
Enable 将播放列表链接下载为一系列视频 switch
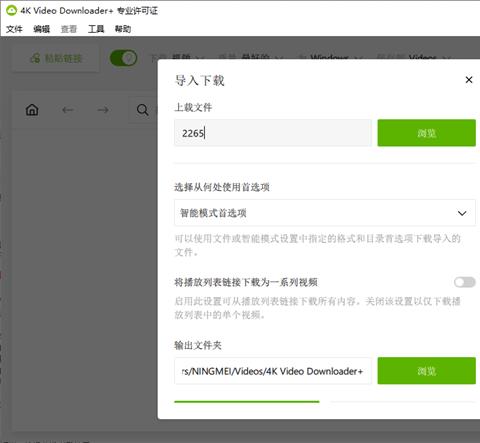point(465,282)
